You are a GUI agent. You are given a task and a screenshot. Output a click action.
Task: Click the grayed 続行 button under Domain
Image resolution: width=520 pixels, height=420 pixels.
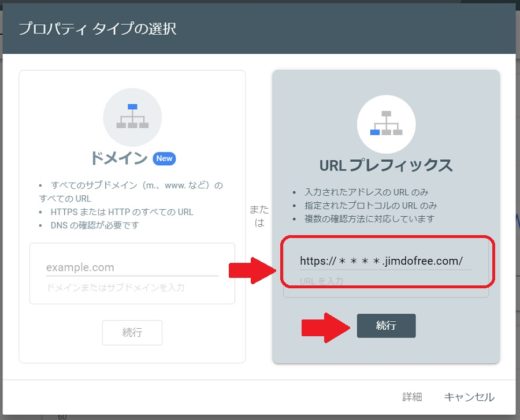(132, 332)
